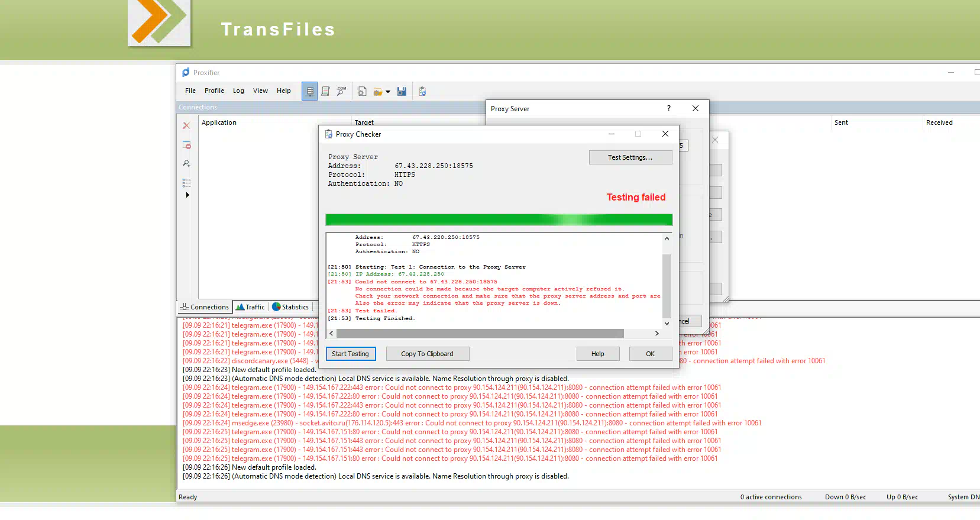Click the horizontal scrollbar thumb in test log
Viewport: 980px width, 520px height.
point(480,334)
